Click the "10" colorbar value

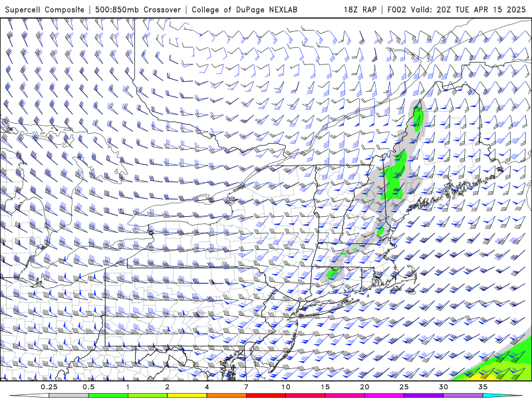pyautogui.click(x=286, y=387)
